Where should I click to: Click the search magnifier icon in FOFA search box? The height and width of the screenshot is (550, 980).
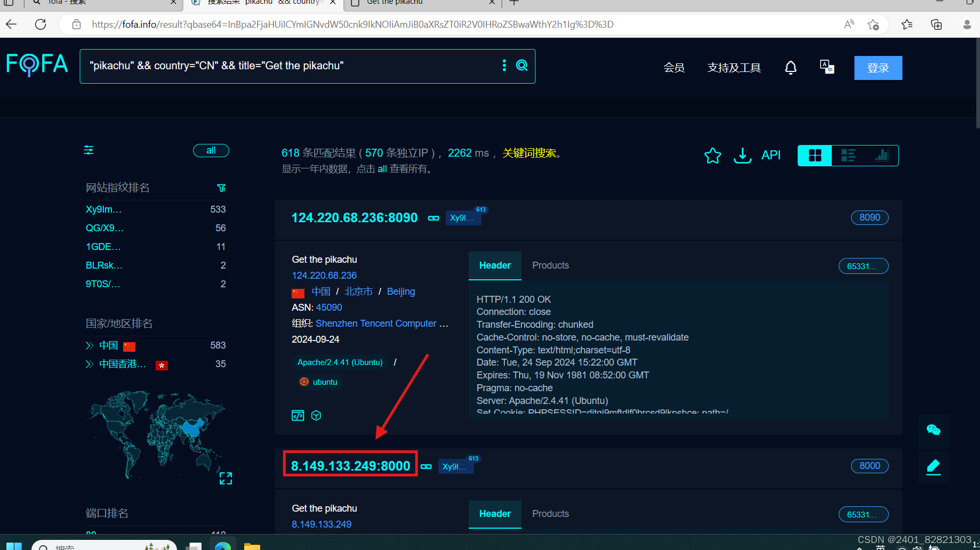coord(521,66)
